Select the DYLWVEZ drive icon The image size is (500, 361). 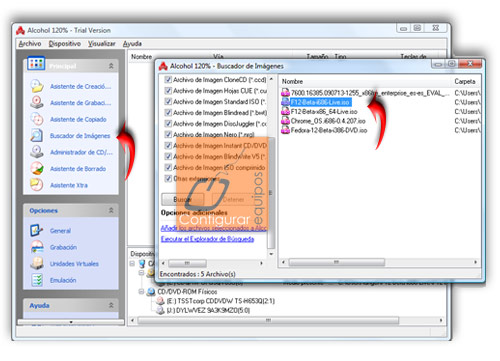click(161, 310)
